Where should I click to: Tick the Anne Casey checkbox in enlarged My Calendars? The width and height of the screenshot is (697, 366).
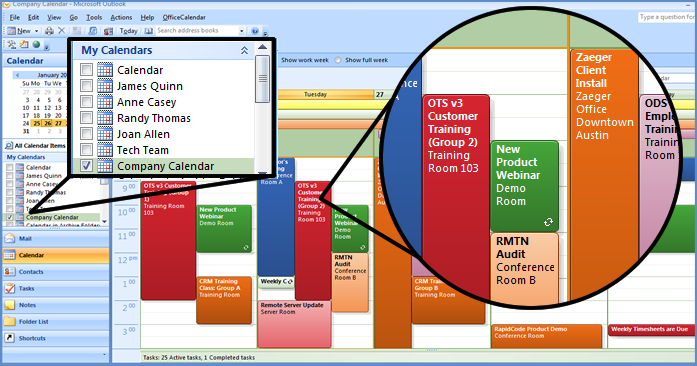tap(86, 102)
